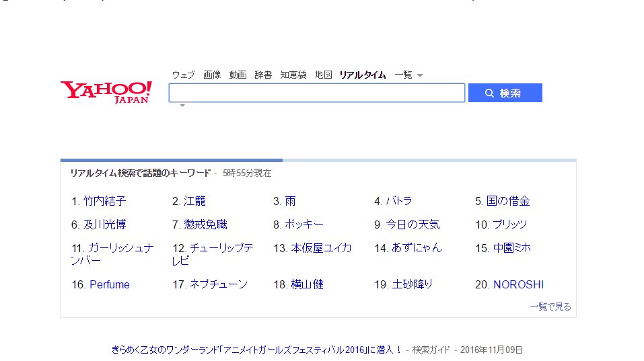This screenshot has width=644, height=361.
Task: Switch to the 動画 search tab
Action: point(238,75)
